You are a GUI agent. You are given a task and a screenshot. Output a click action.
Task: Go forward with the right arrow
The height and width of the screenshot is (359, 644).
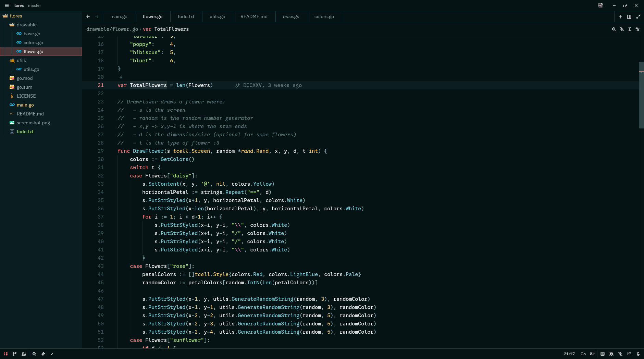coord(97,17)
